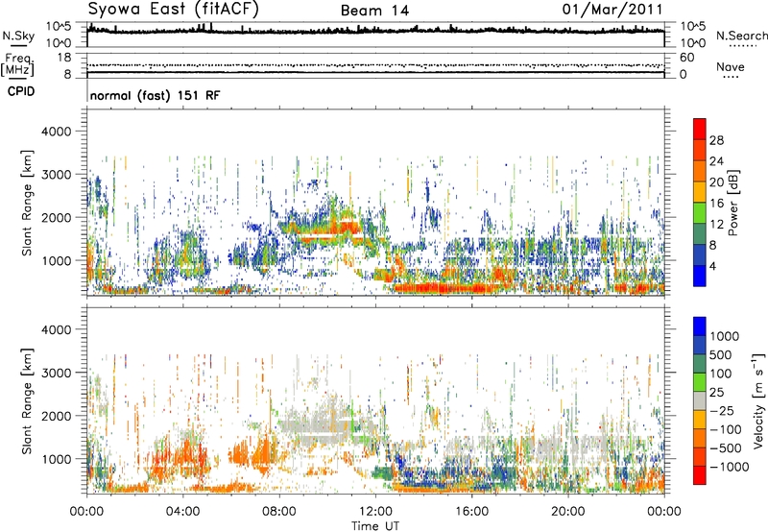Click the 'Beam 14' label
This screenshot has width=768, height=532.
pos(374,11)
